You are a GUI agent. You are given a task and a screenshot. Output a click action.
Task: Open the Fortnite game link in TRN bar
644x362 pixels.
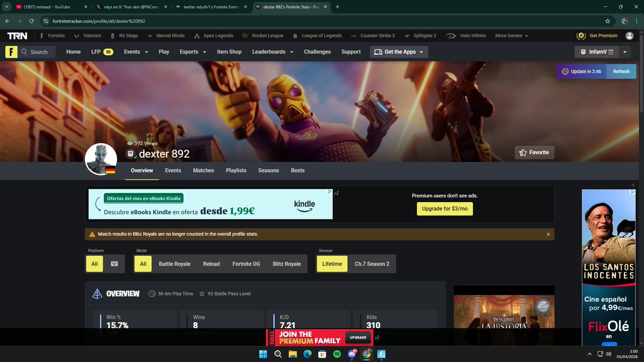click(52, 35)
